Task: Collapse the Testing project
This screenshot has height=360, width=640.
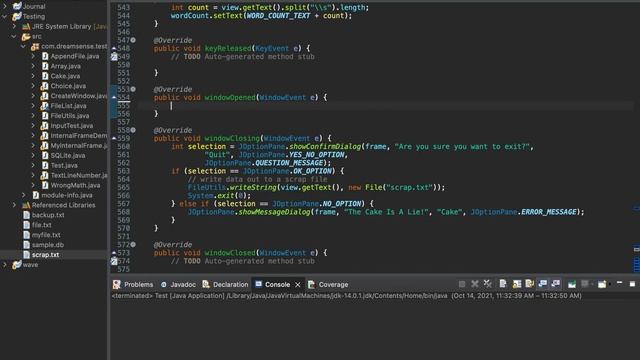Action: click(x=4, y=16)
